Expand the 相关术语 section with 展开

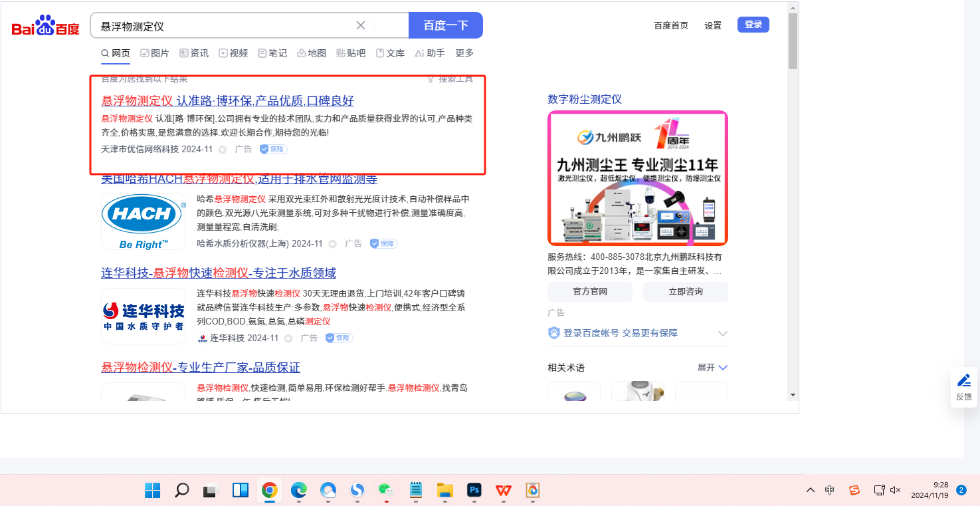712,368
